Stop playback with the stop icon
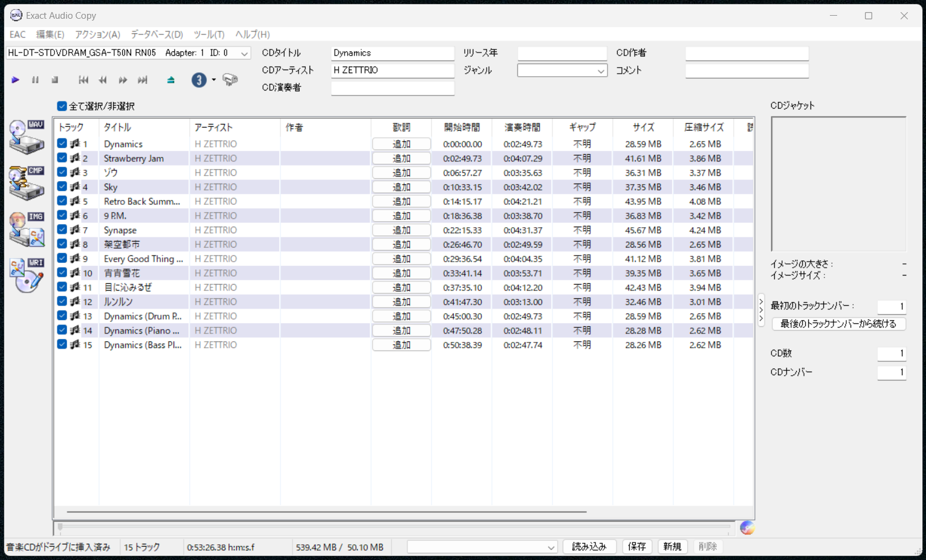Viewport: 926px width, 560px height. [55, 80]
